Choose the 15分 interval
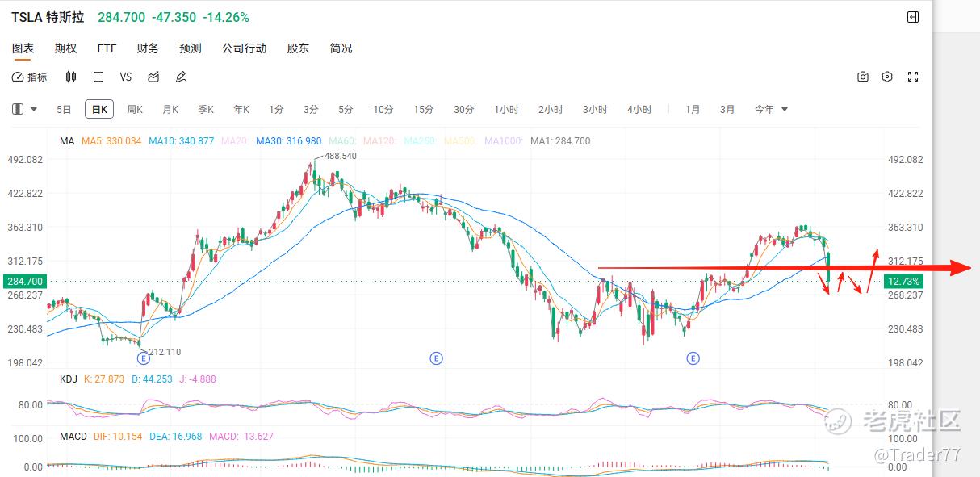Viewport: 980px width, 477px height. tap(424, 109)
